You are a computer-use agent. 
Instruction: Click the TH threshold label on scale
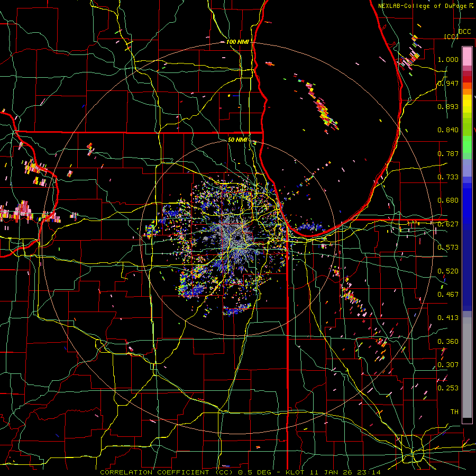[454, 411]
